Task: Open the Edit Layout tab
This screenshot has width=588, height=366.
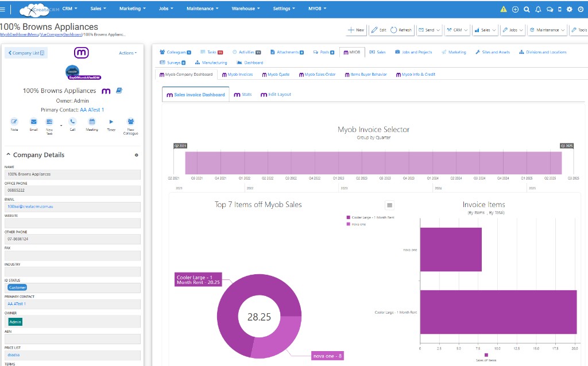Action: (276, 95)
